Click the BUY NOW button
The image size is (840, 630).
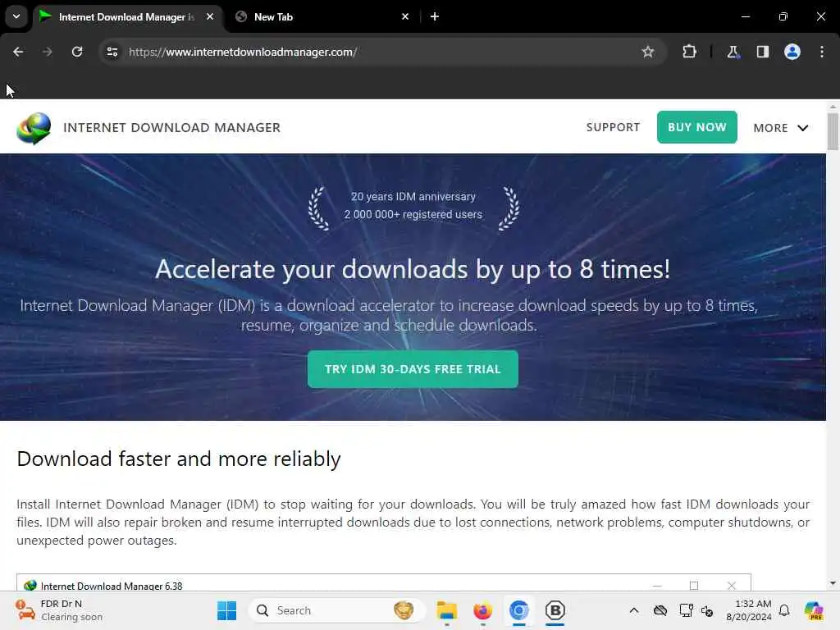click(x=697, y=127)
